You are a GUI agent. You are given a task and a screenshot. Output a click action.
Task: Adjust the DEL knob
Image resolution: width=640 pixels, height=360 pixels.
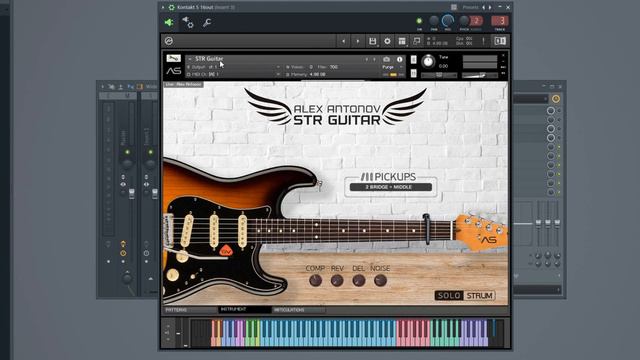coord(358,281)
